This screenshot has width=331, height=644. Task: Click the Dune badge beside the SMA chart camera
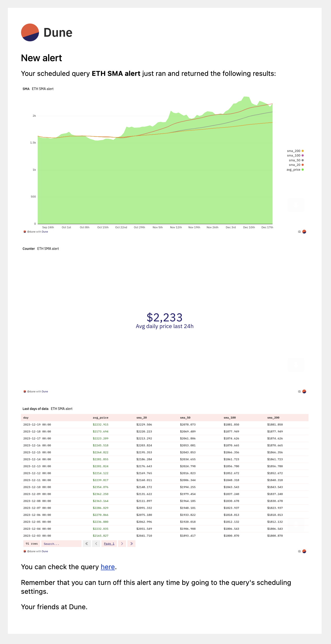[304, 232]
